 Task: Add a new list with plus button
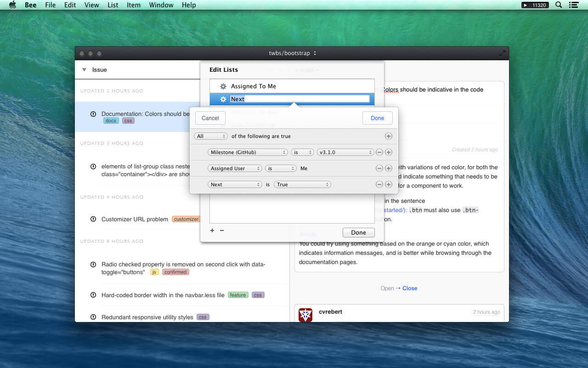(212, 230)
